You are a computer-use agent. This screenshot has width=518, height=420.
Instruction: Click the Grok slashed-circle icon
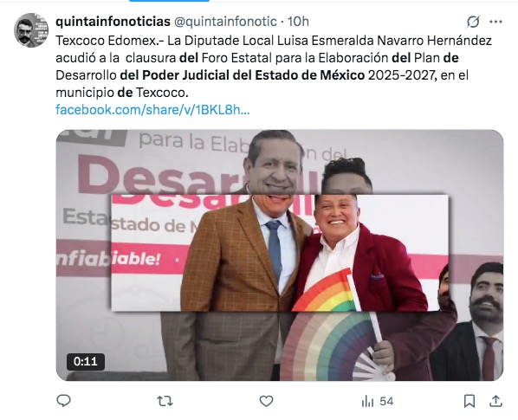coord(473,22)
